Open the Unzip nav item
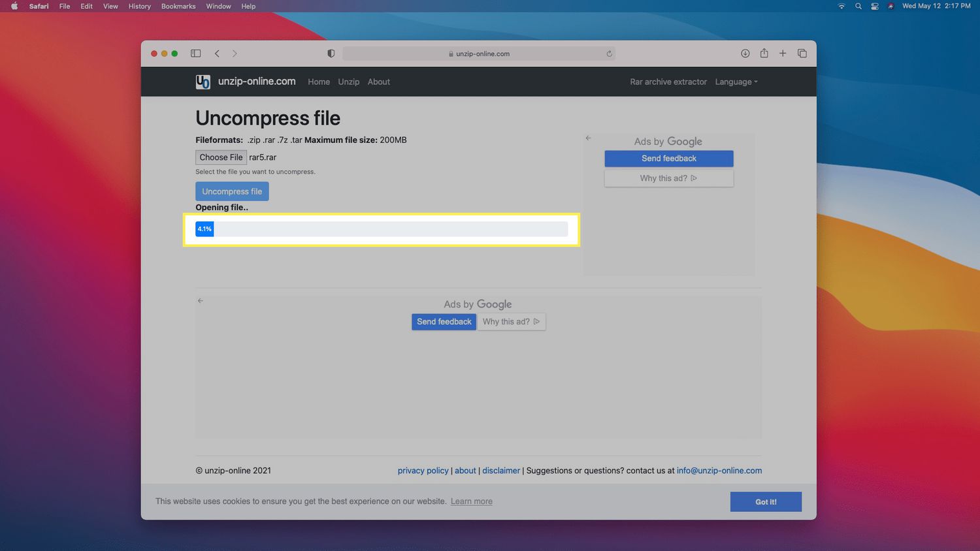 [x=348, y=82]
